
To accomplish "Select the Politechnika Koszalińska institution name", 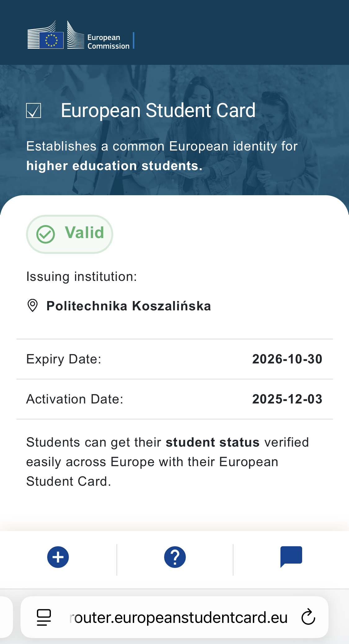I will [129, 306].
